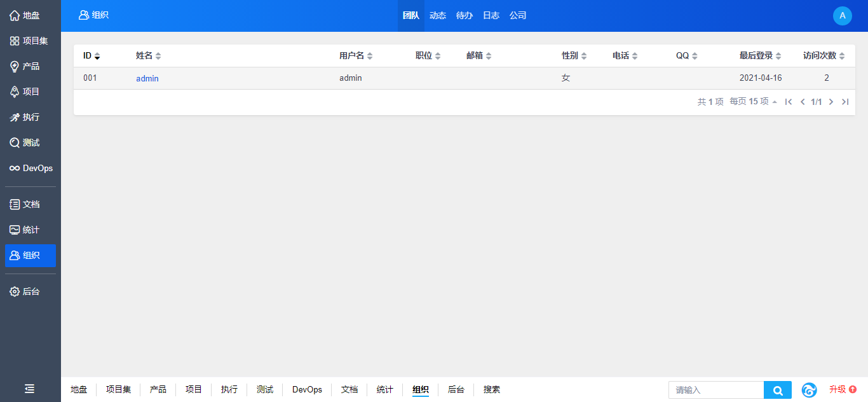868x402 pixels.
Task: Sort the table by 邮箱
Action: (x=479, y=56)
